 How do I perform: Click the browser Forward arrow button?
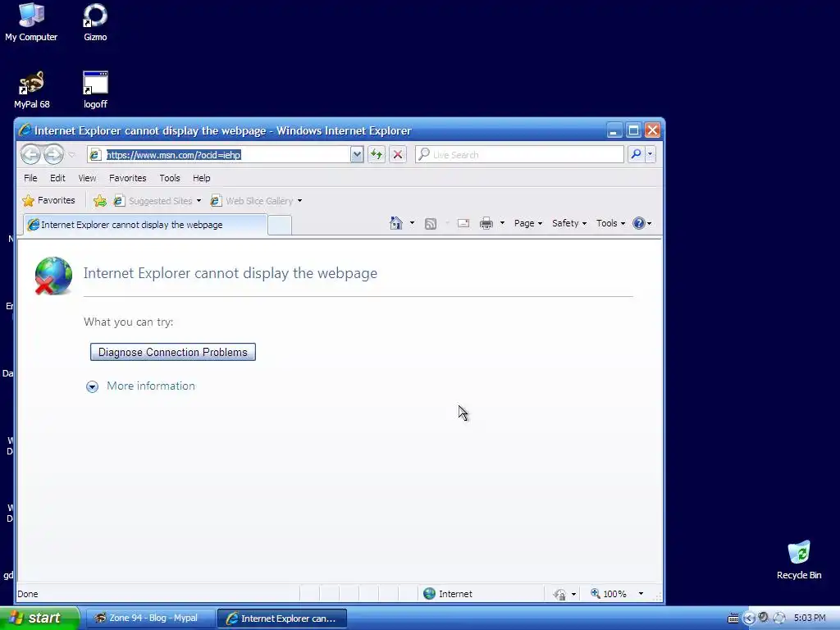tap(53, 155)
